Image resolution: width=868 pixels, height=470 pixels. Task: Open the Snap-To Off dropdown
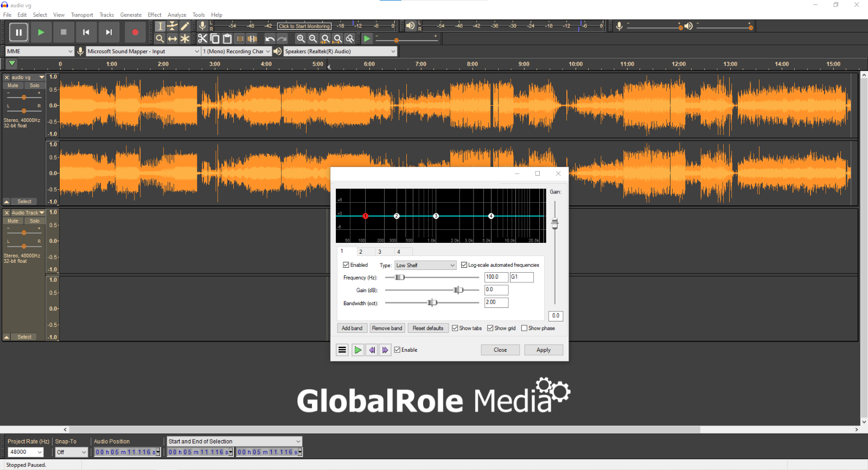tap(72, 452)
